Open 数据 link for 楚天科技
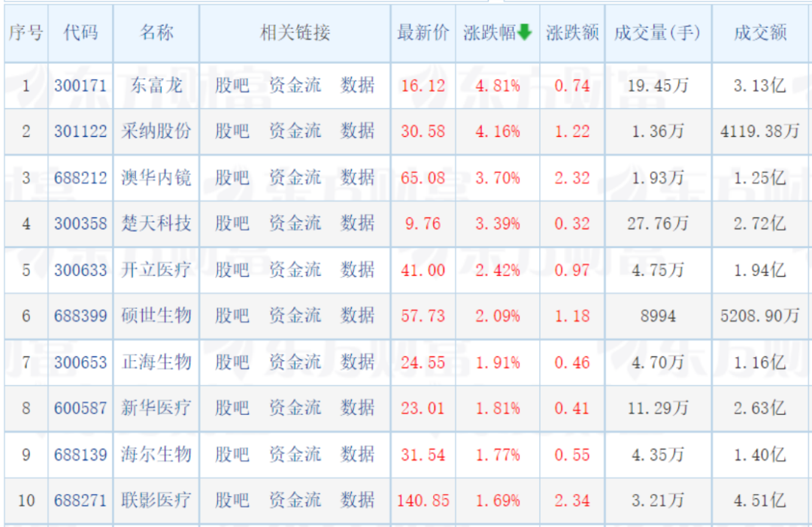 coord(357,223)
